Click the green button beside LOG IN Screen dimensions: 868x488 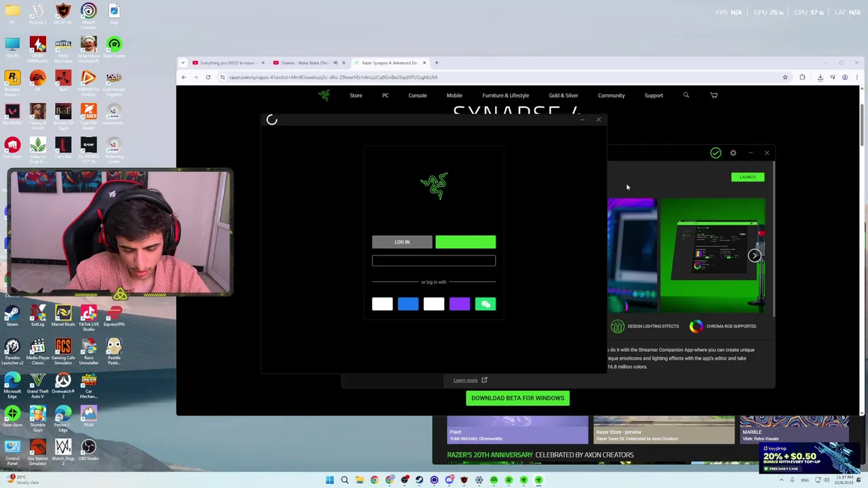click(x=465, y=242)
